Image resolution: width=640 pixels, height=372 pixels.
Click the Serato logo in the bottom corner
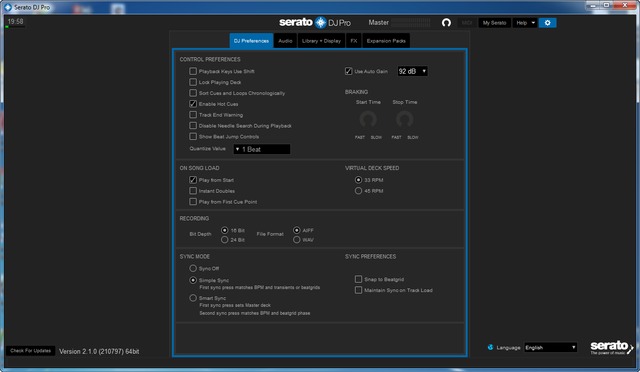pos(611,348)
